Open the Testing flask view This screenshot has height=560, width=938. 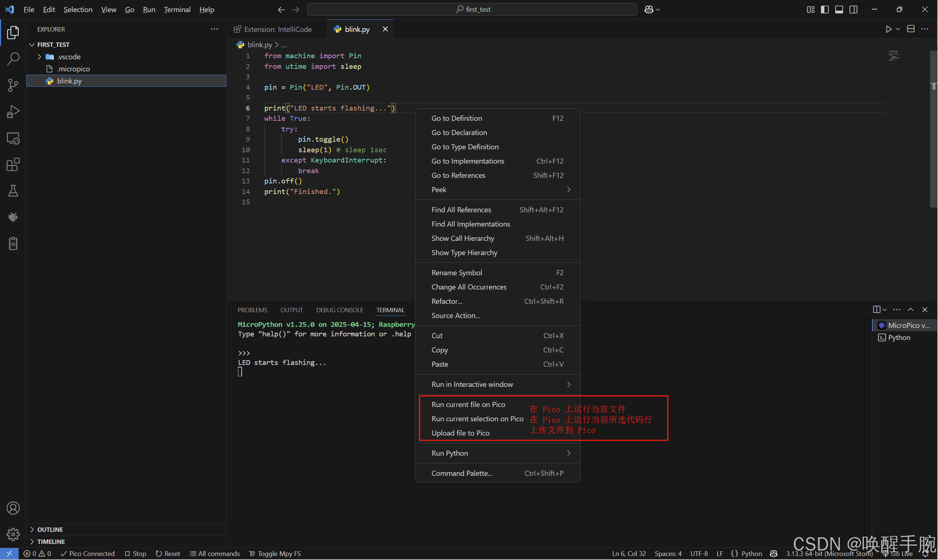(13, 191)
